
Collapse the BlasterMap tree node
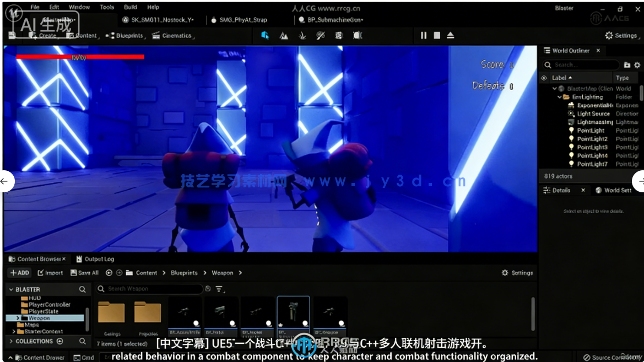click(555, 88)
